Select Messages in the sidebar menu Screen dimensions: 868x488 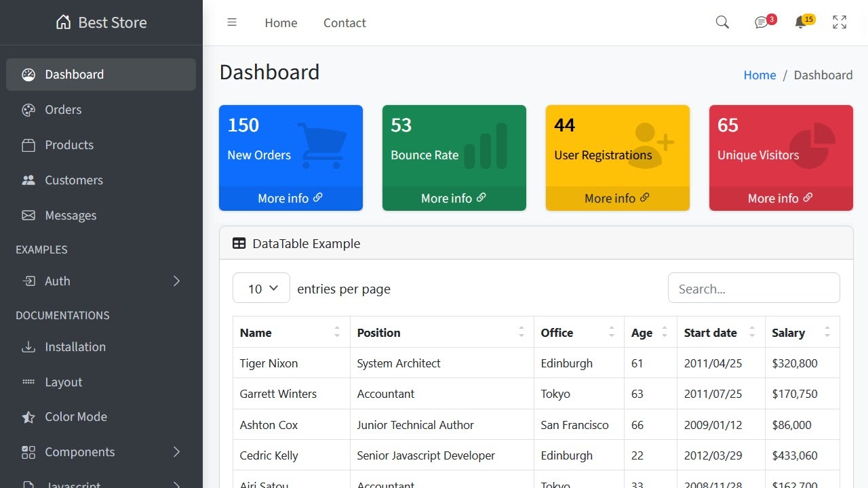coord(101,216)
